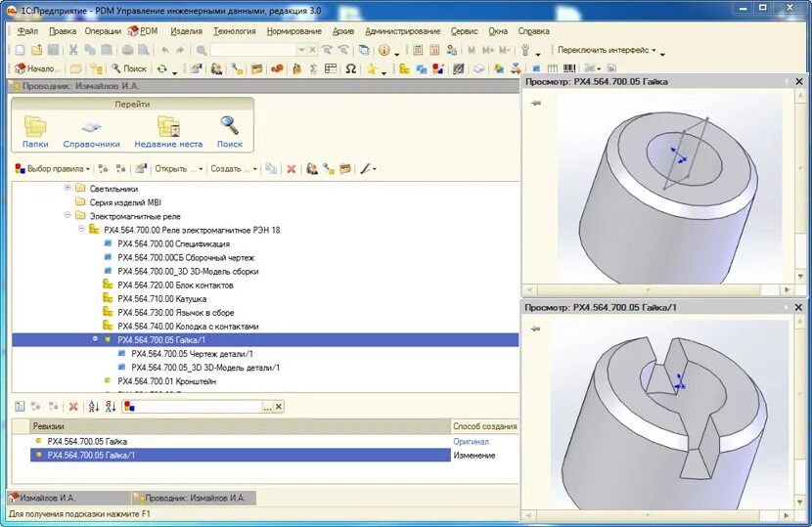The image size is (812, 527).
Task: Click the toolbar search text field
Action: tap(253, 50)
